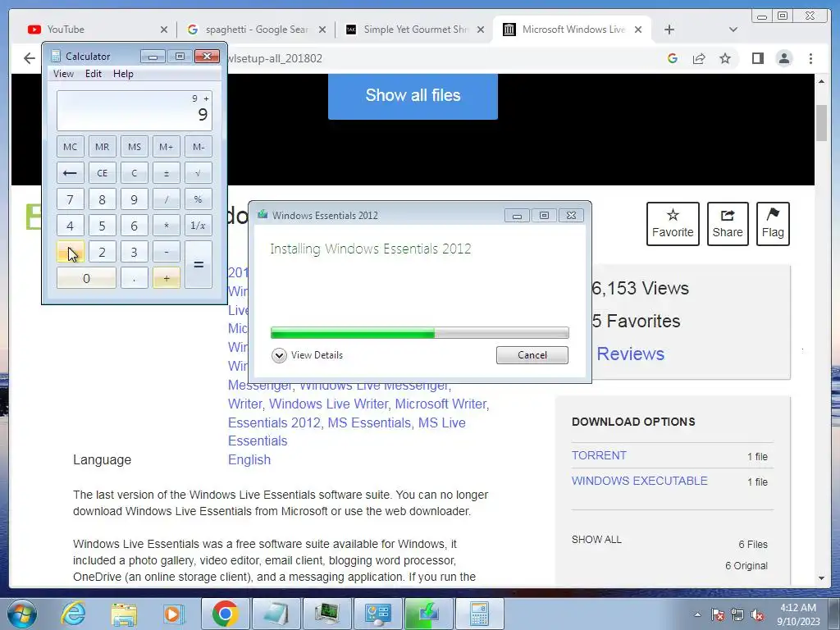Open Calculator Help menu
This screenshot has width=840, height=630.
click(123, 74)
